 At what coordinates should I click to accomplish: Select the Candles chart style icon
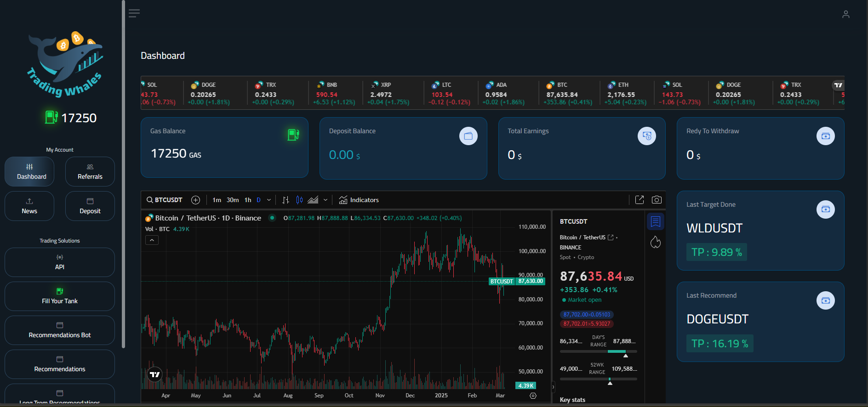(x=299, y=200)
